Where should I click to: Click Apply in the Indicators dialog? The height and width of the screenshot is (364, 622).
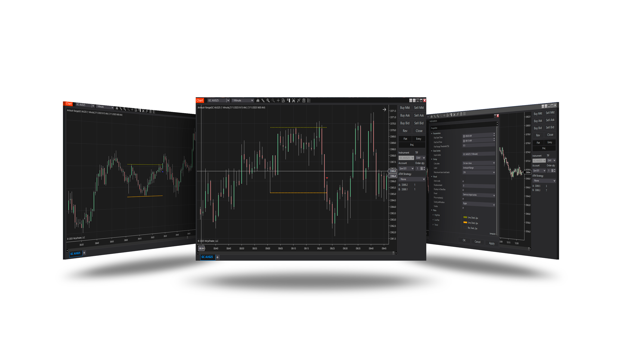(492, 243)
